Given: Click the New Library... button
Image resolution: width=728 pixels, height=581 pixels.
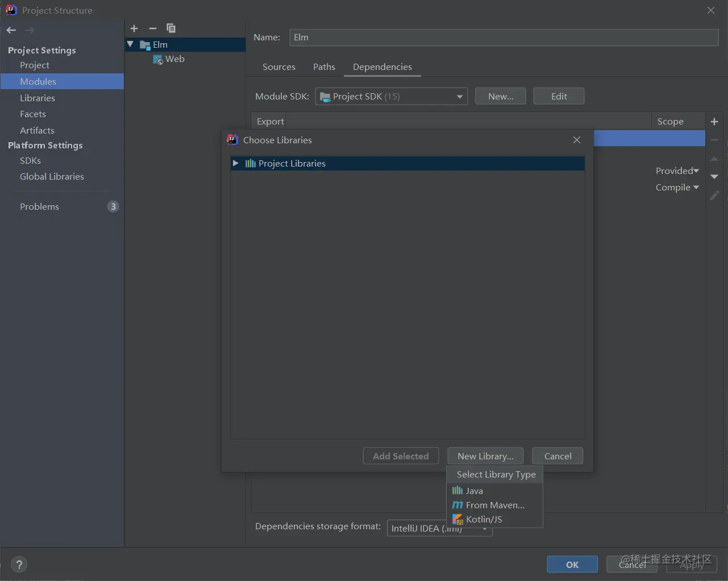Looking at the screenshot, I should coord(485,457).
